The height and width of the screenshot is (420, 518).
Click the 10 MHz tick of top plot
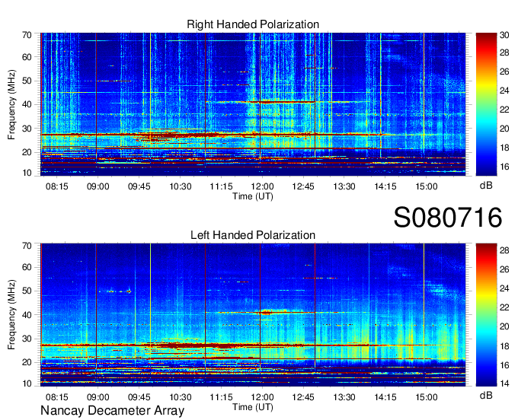(x=27, y=173)
